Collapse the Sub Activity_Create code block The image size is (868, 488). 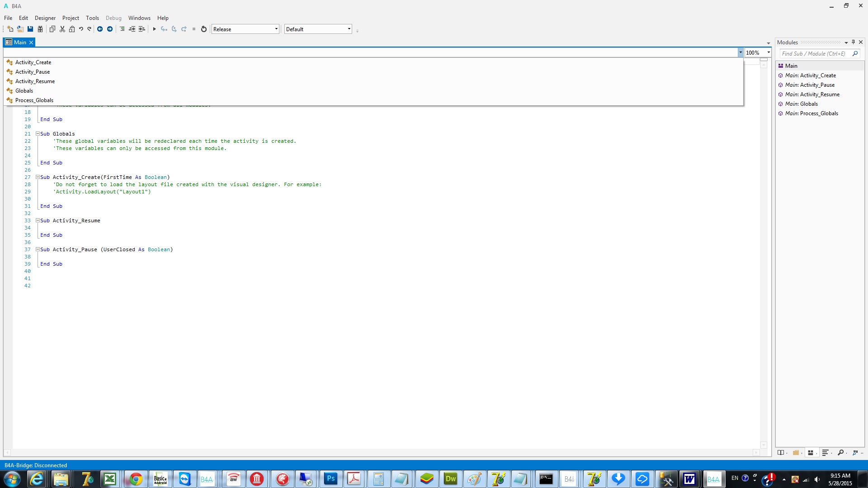(x=38, y=177)
